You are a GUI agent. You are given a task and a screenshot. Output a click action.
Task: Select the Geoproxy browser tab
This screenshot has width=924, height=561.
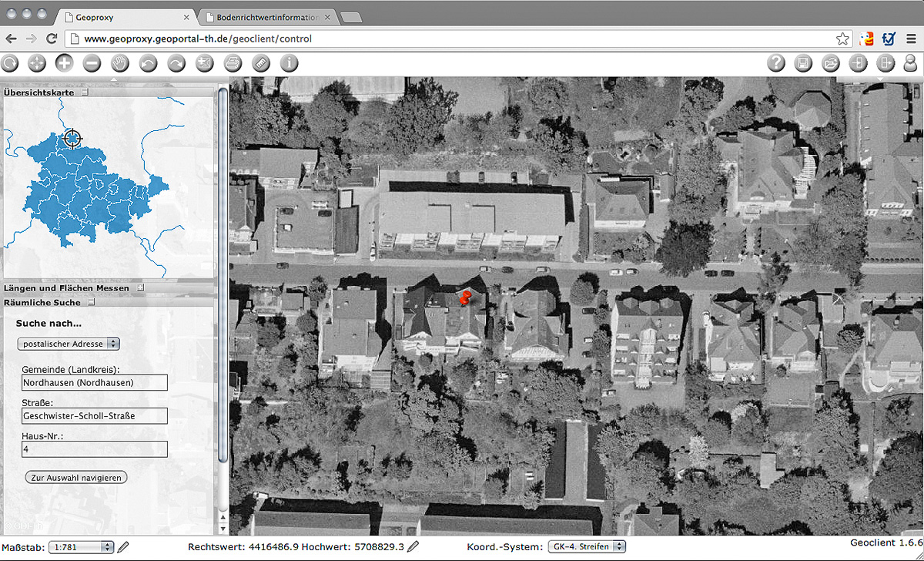pyautogui.click(x=125, y=17)
